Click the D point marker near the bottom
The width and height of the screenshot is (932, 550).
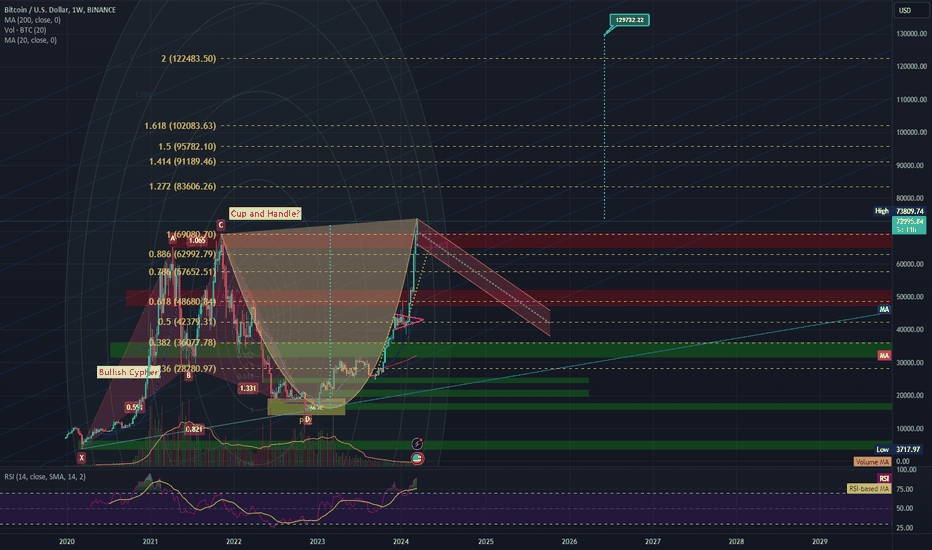[x=307, y=420]
